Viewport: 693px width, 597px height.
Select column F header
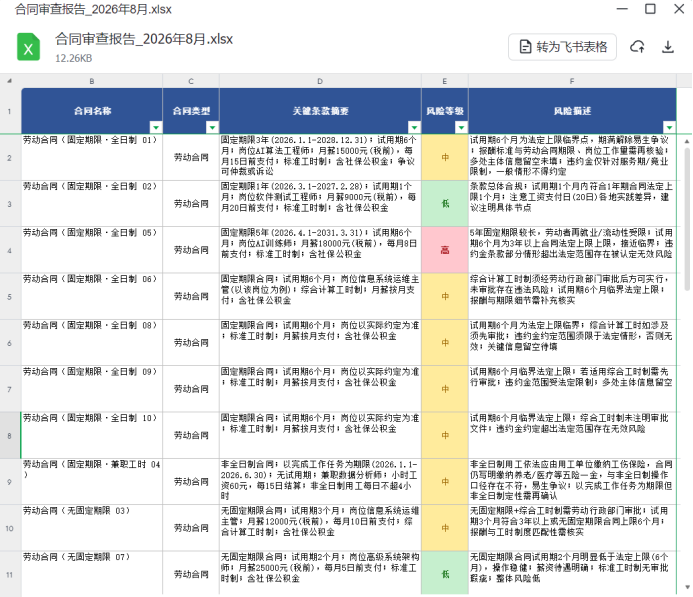point(572,81)
